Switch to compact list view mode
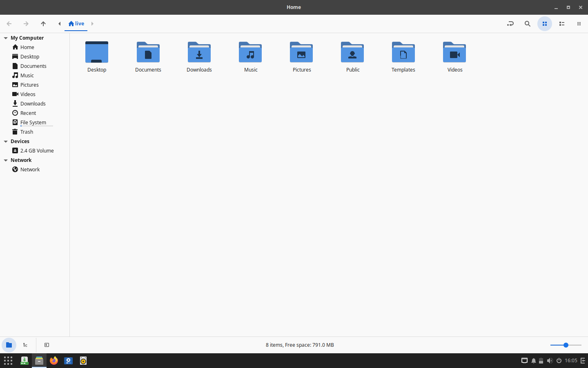Viewport: 588px width, 368px height. (561, 24)
